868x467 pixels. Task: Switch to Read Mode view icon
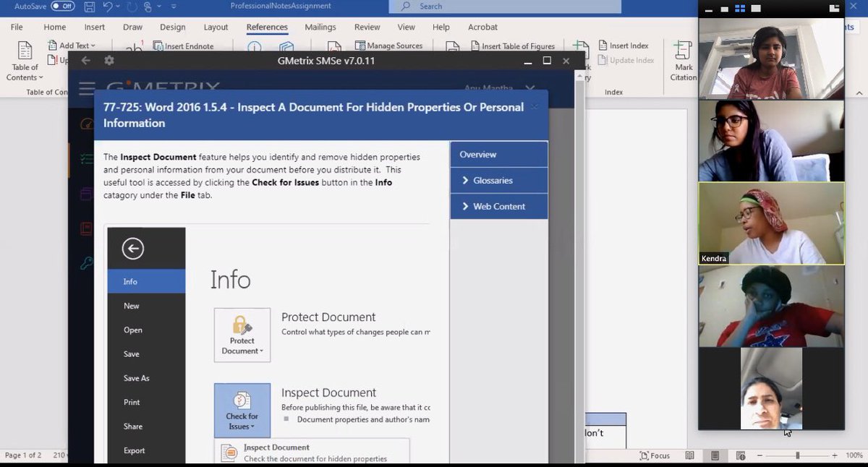point(689,455)
